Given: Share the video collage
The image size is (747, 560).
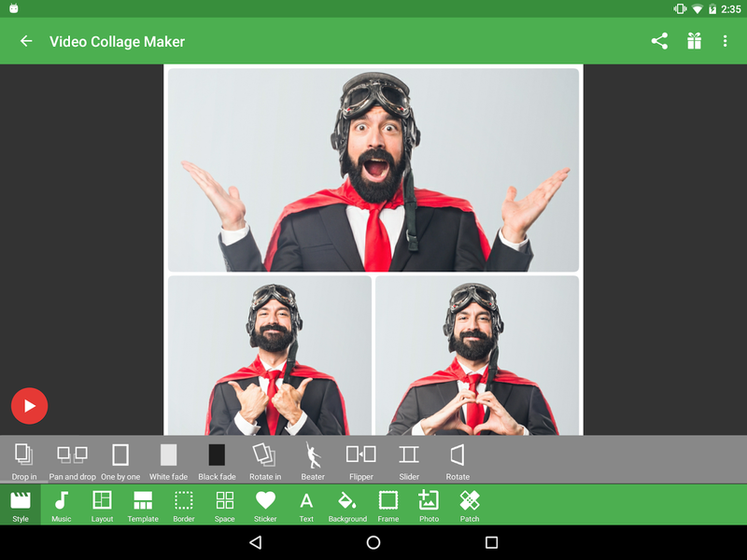Looking at the screenshot, I should 659,41.
